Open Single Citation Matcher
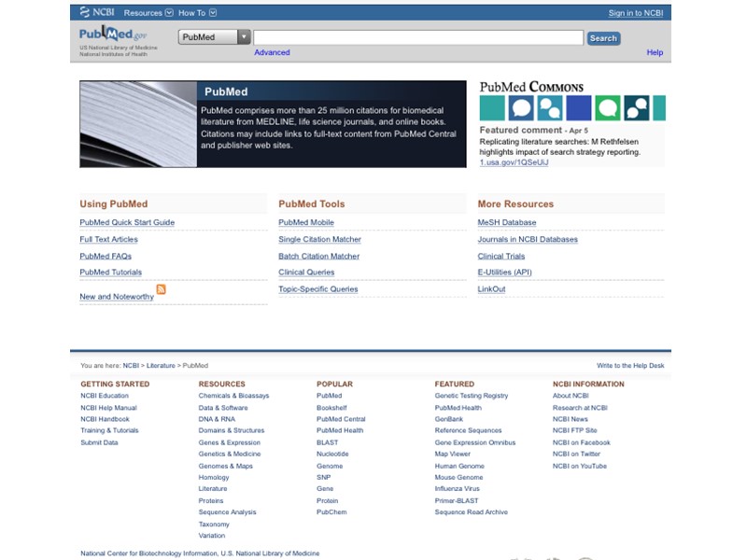This screenshot has width=747, height=560. coord(319,239)
